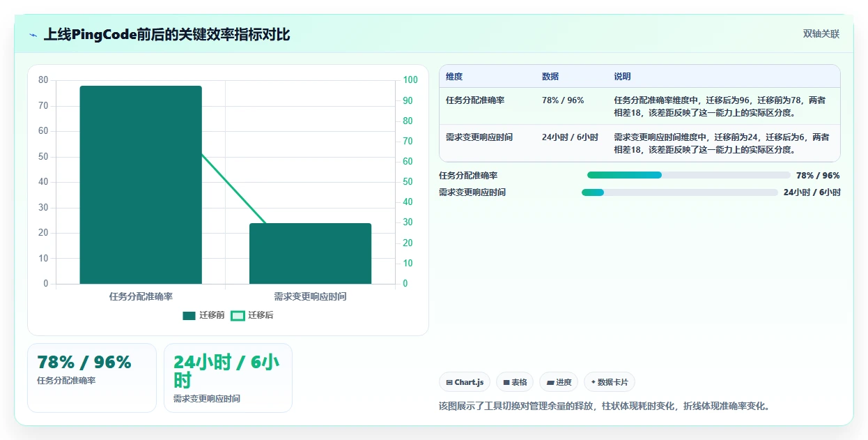Screen dimensions: 868x440
Task: Toggle the 迁移前 legend item
Action: [203, 315]
